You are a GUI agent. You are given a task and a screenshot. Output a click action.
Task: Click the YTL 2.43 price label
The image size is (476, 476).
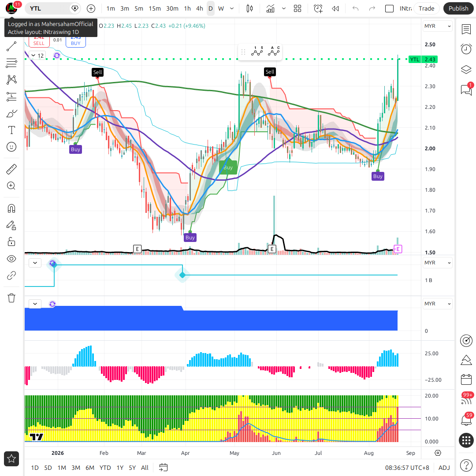(423, 59)
